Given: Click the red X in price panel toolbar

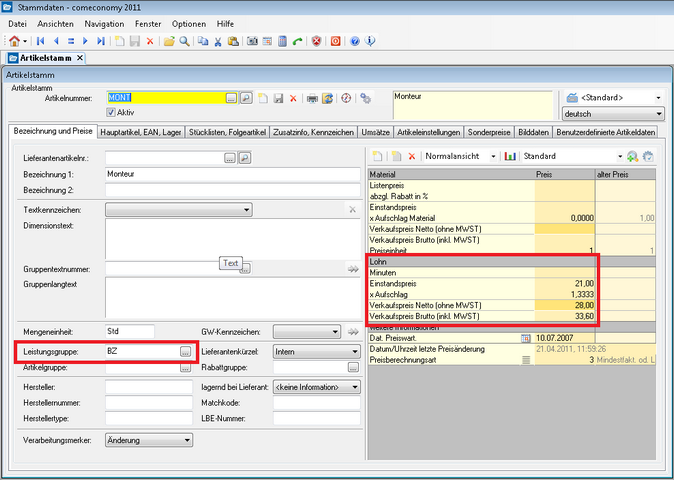Looking at the screenshot, I should 412,156.
